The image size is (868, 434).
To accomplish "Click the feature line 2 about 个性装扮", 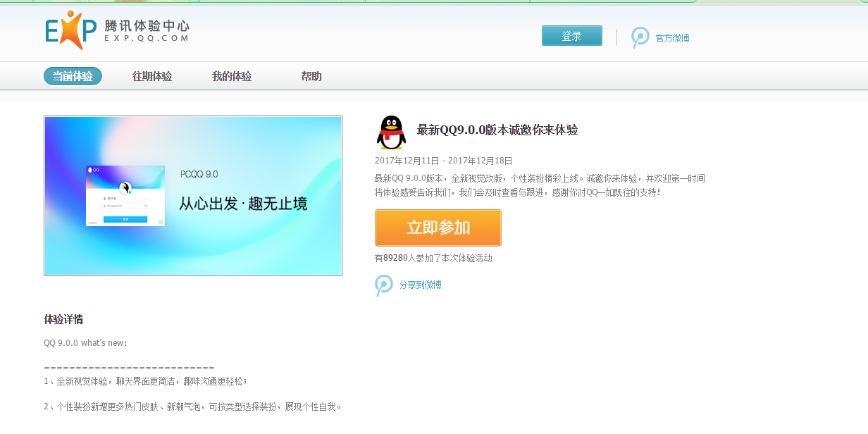I will 193,407.
